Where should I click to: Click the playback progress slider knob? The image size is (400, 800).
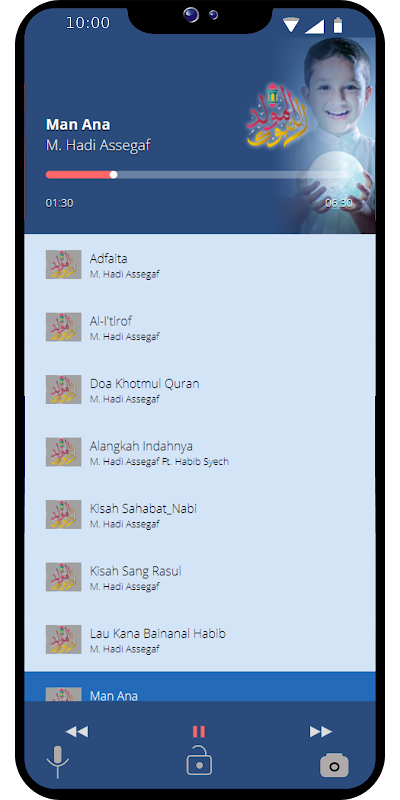coord(114,174)
